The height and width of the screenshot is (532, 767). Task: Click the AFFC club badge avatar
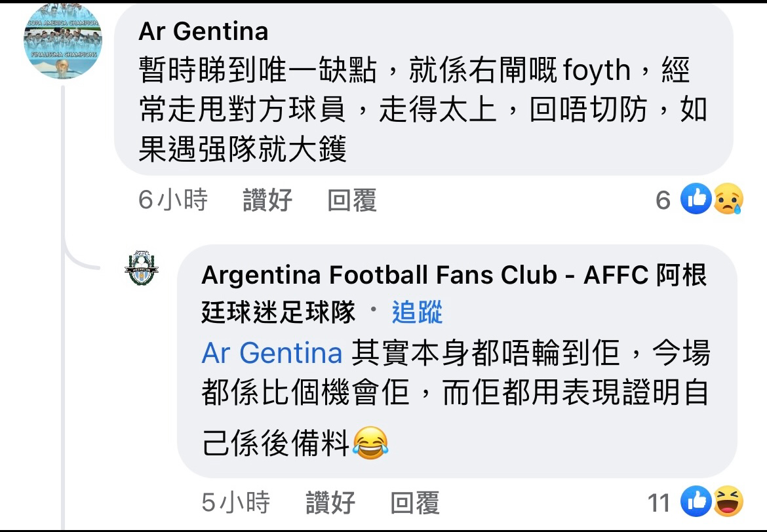pos(142,267)
